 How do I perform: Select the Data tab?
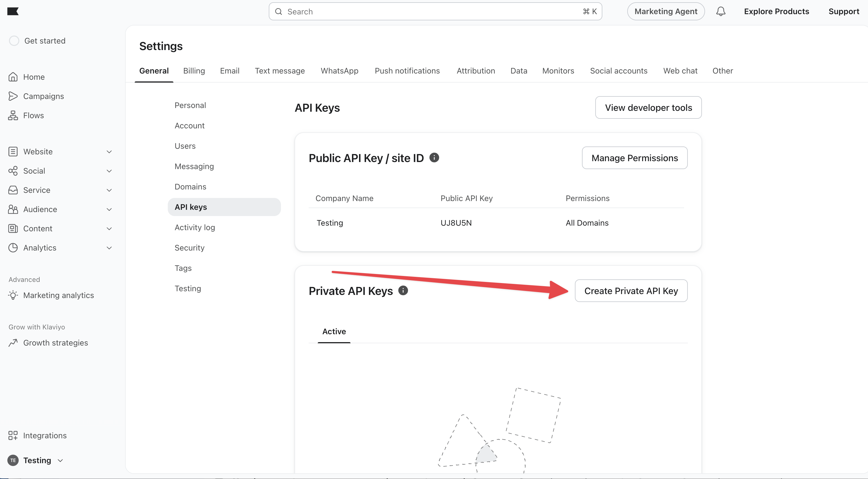coord(519,71)
